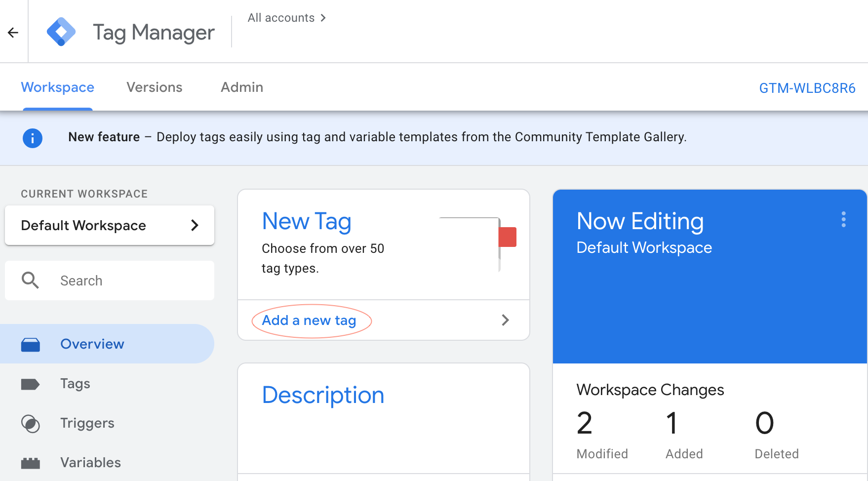The width and height of the screenshot is (868, 481).
Task: Open Tags in the sidebar
Action: pos(107,384)
